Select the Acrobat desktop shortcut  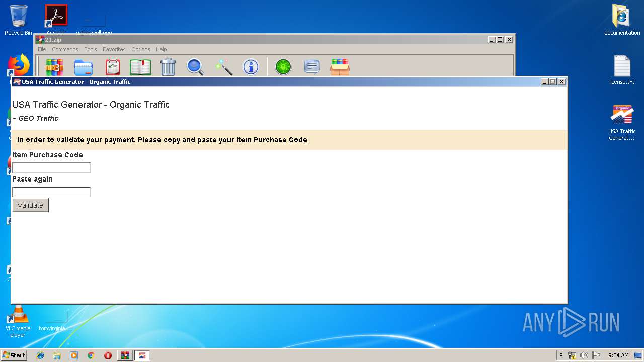pyautogui.click(x=56, y=19)
